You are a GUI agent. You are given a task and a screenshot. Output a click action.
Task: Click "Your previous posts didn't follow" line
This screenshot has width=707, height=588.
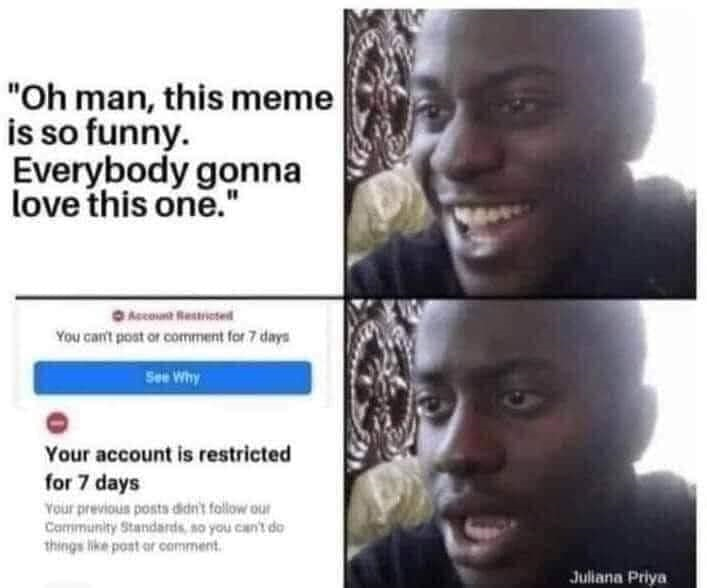[157, 509]
